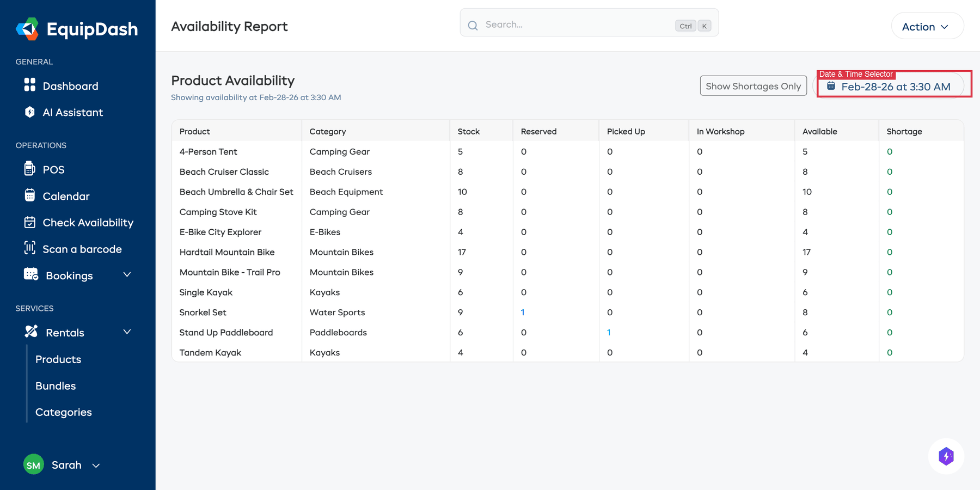This screenshot has width=980, height=490.
Task: Click the EquipDash logo
Action: click(76, 29)
